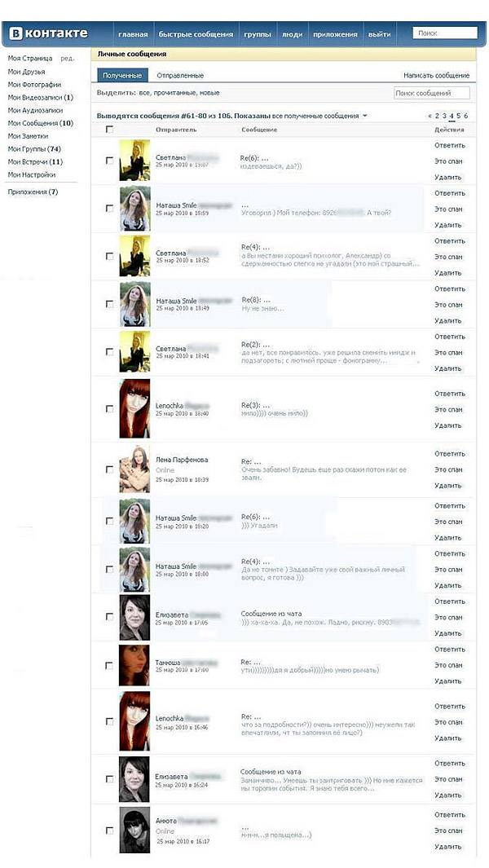Open Танюша's sender avatar
489x868 pixels.
[134, 665]
